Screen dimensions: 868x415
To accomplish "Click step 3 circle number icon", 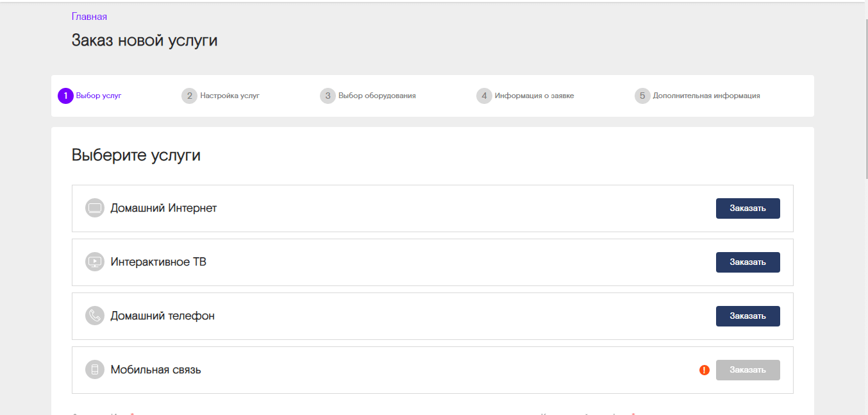I will (x=328, y=96).
